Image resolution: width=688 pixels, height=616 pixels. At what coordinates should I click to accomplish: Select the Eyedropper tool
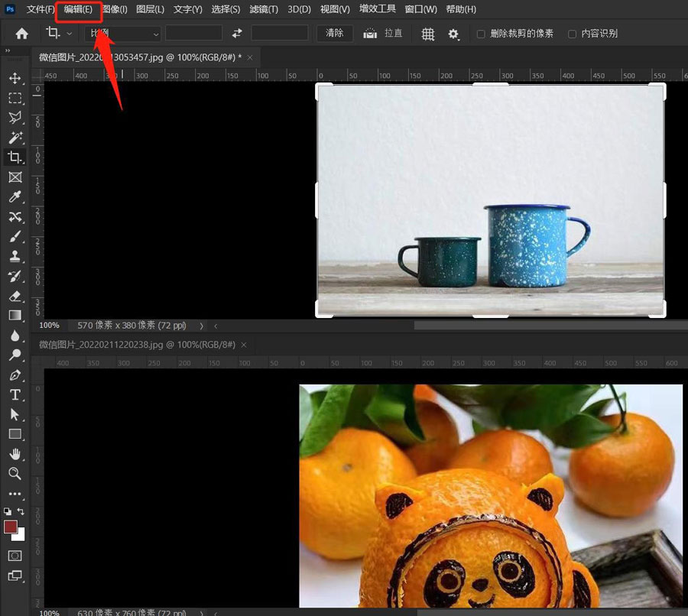click(15, 197)
